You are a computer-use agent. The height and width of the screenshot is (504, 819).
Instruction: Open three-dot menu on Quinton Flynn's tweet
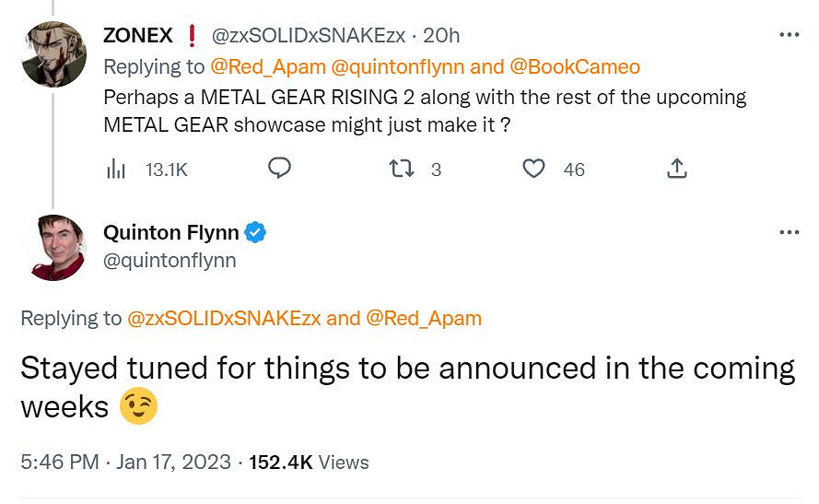click(x=789, y=232)
